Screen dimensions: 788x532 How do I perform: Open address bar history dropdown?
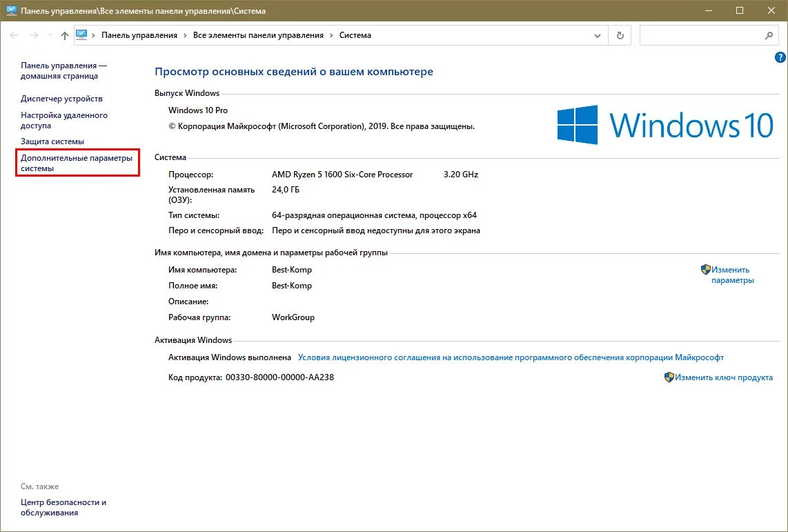(x=597, y=36)
